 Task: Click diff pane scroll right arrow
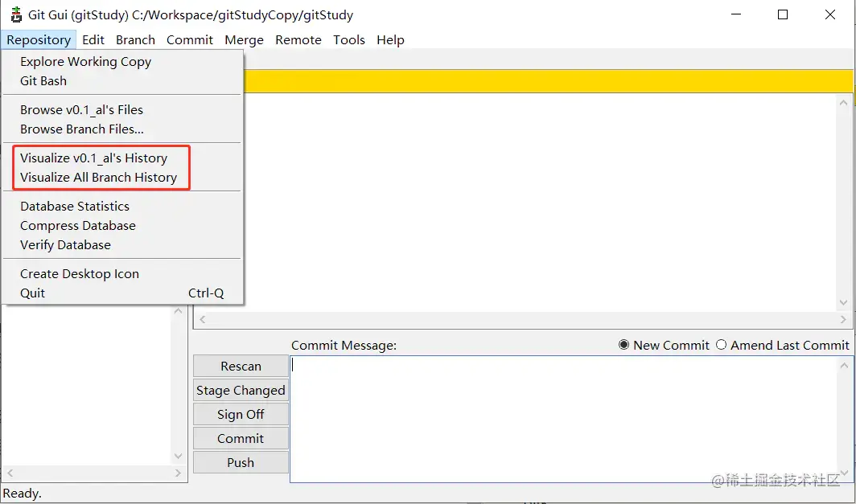coord(843,320)
